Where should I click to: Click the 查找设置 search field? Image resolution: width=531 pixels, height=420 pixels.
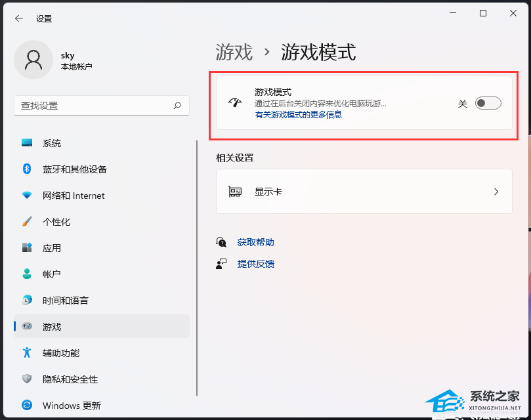(x=102, y=106)
